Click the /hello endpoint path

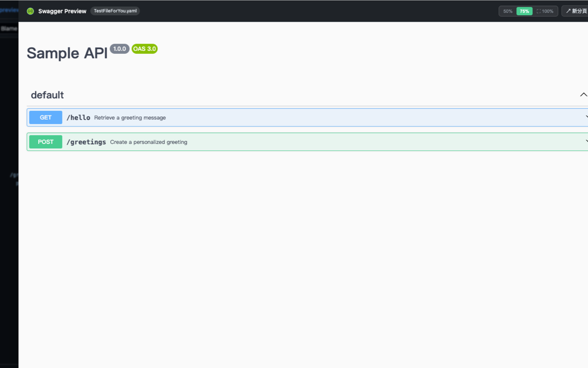click(78, 117)
